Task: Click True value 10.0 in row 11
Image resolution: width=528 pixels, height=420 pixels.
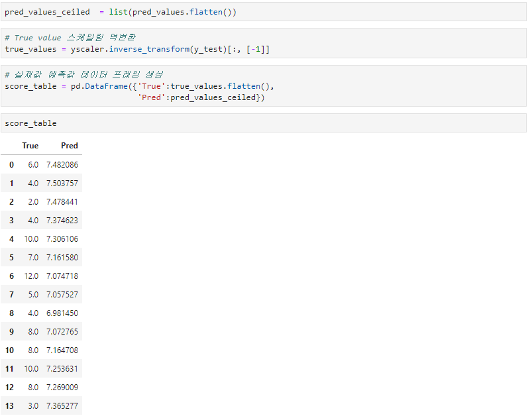Action: (31, 368)
